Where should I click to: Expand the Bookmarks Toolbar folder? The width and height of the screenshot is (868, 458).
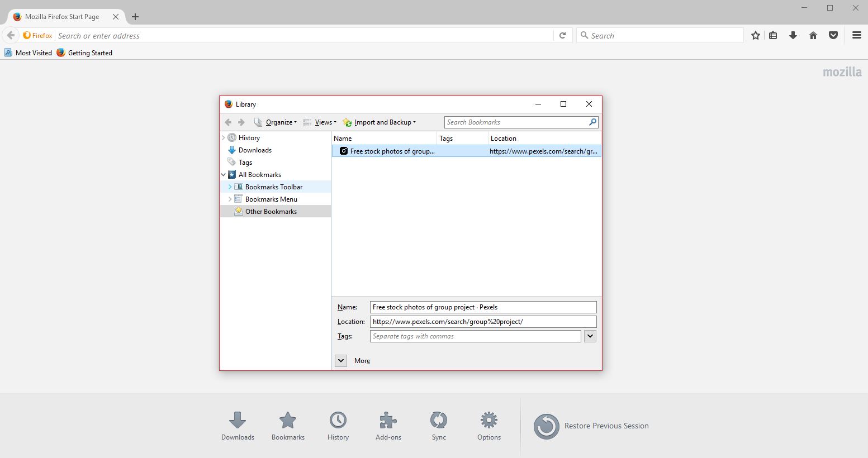pyautogui.click(x=230, y=187)
